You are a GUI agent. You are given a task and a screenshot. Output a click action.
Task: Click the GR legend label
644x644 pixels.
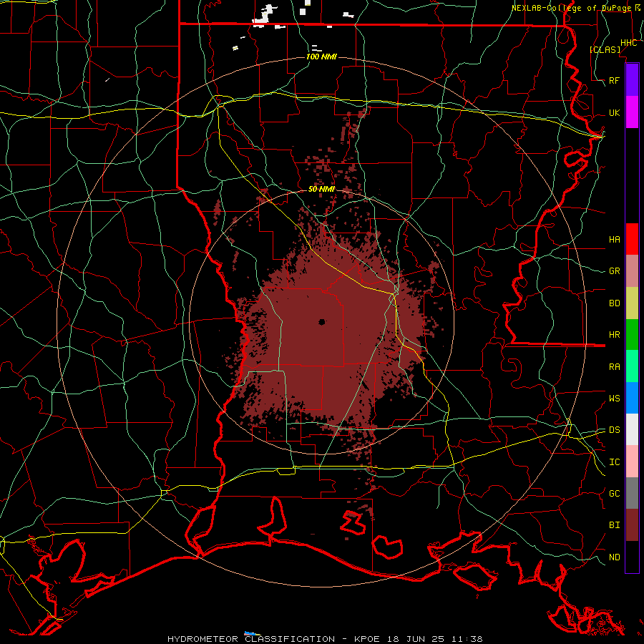point(615,271)
